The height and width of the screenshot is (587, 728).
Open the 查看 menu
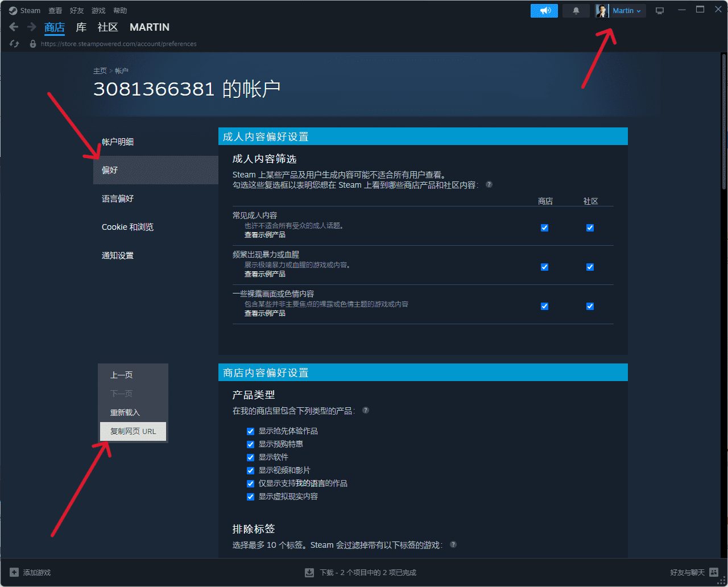[x=55, y=10]
